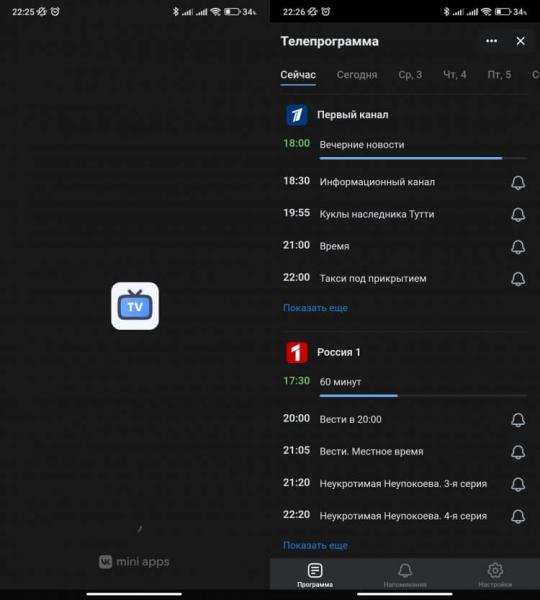Open the Время program at 21:00
The height and width of the screenshot is (600, 540).
click(334, 246)
